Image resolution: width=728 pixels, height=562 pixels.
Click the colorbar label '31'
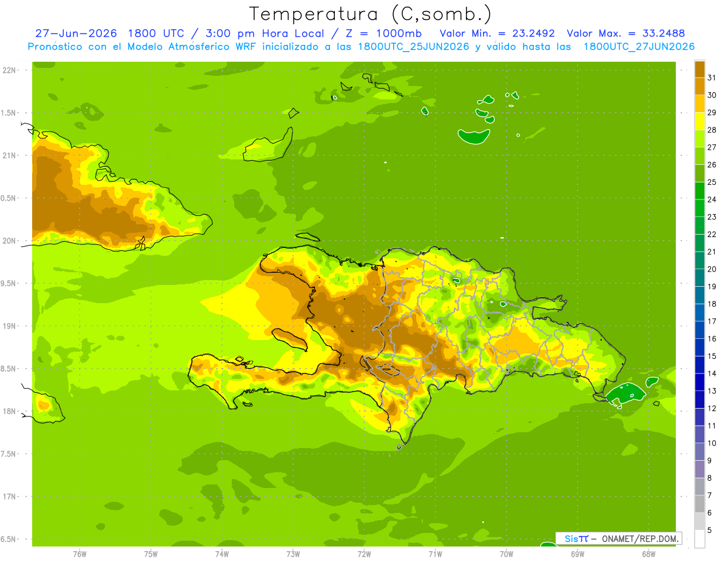click(712, 78)
